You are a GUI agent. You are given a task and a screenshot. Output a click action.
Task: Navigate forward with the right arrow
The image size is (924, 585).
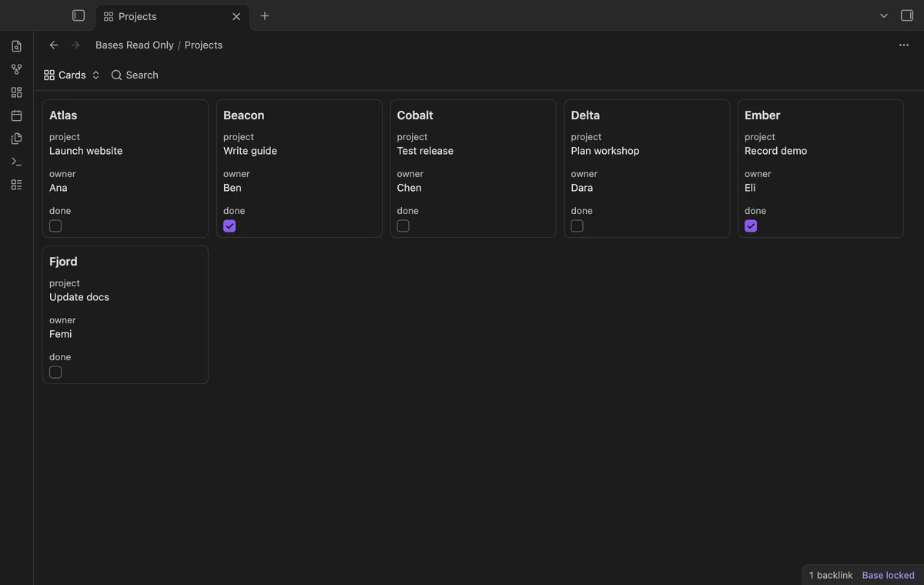coord(75,45)
